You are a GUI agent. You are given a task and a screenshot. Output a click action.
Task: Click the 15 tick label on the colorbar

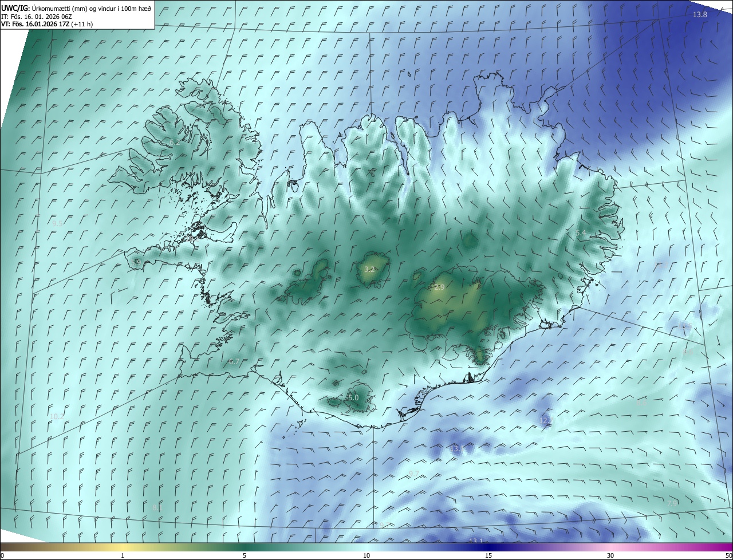tap(488, 555)
